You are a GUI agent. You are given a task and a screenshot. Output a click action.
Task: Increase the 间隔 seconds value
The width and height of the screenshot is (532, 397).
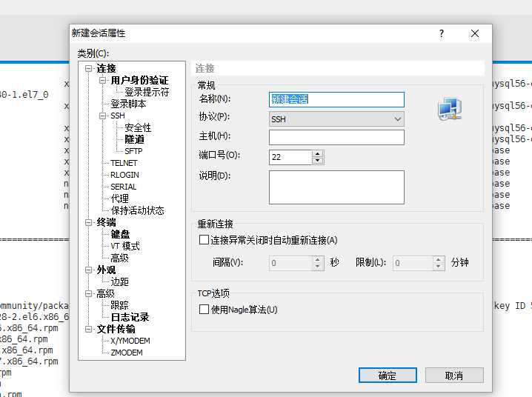[318, 259]
